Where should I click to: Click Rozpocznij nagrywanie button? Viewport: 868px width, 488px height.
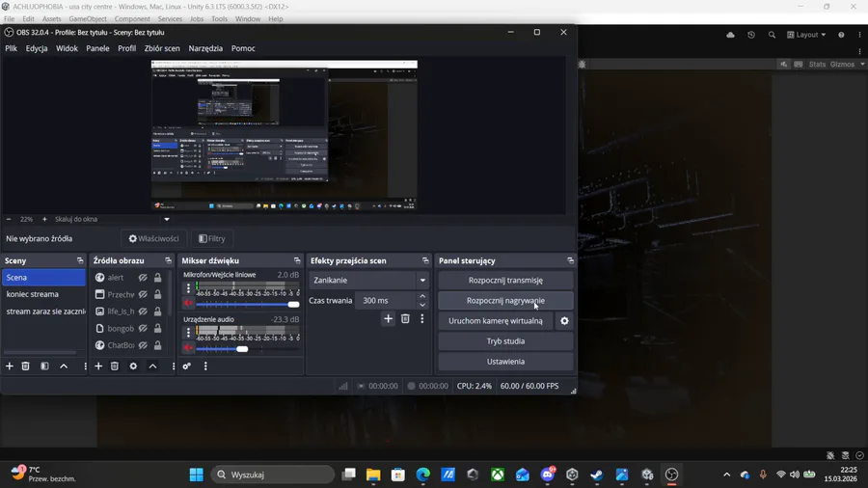(505, 301)
